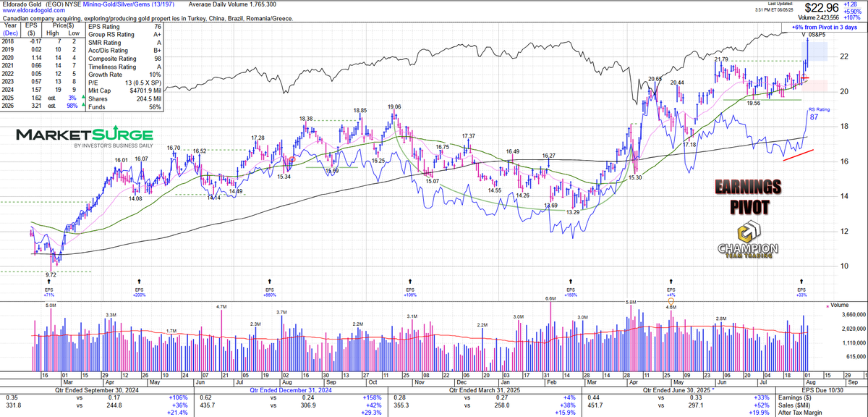Click the 19.56 support price label
The width and height of the screenshot is (868, 417).
click(x=754, y=103)
